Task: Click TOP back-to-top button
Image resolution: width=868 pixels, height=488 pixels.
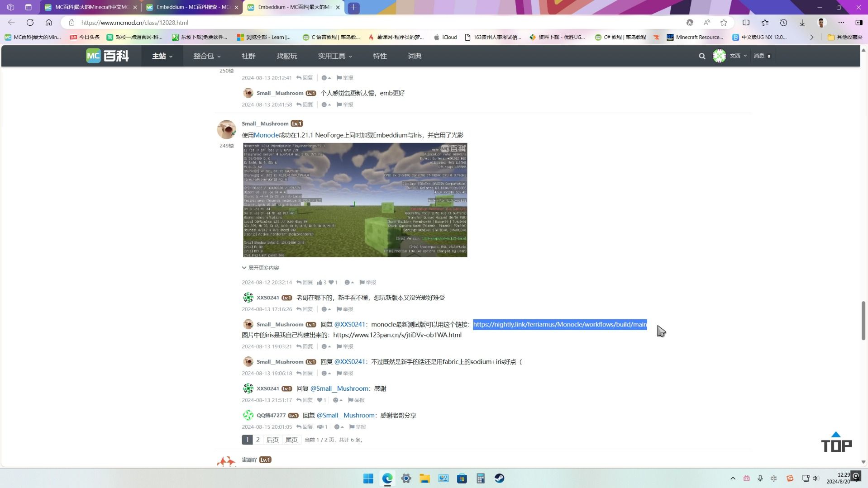Action: (836, 442)
